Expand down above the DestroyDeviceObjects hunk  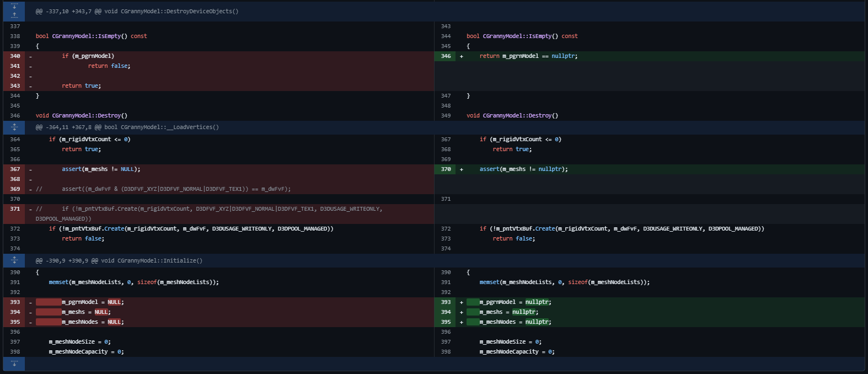tap(14, 6)
